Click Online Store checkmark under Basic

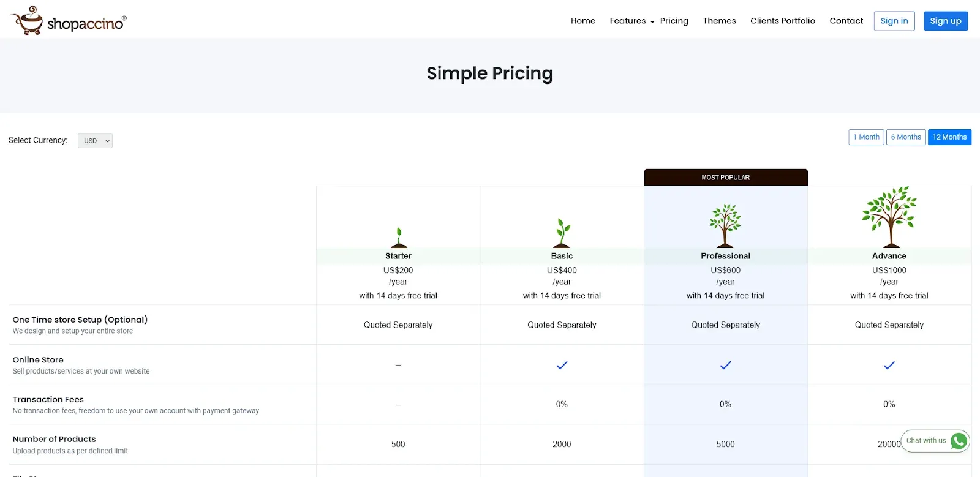point(562,365)
